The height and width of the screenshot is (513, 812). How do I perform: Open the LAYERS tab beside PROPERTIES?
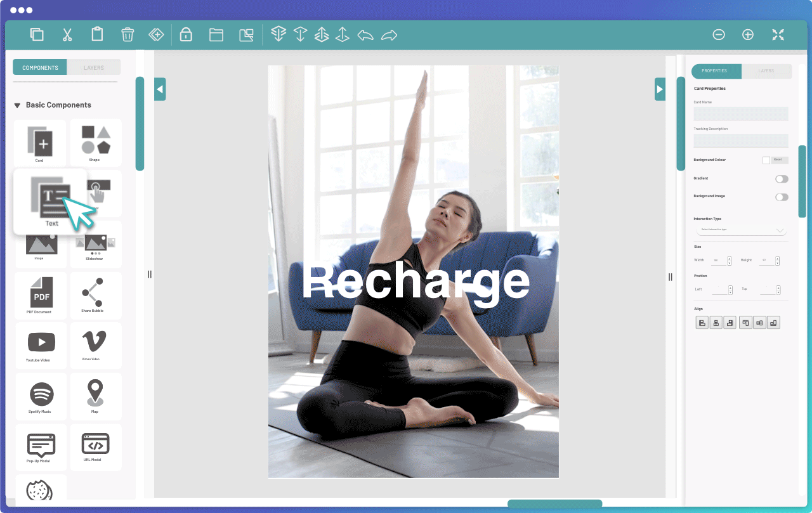pos(766,71)
